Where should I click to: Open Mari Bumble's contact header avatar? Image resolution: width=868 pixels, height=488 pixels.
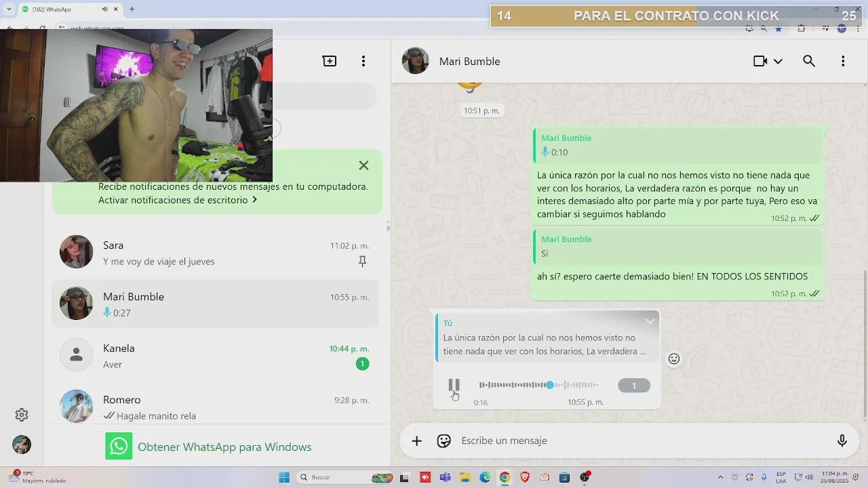415,61
